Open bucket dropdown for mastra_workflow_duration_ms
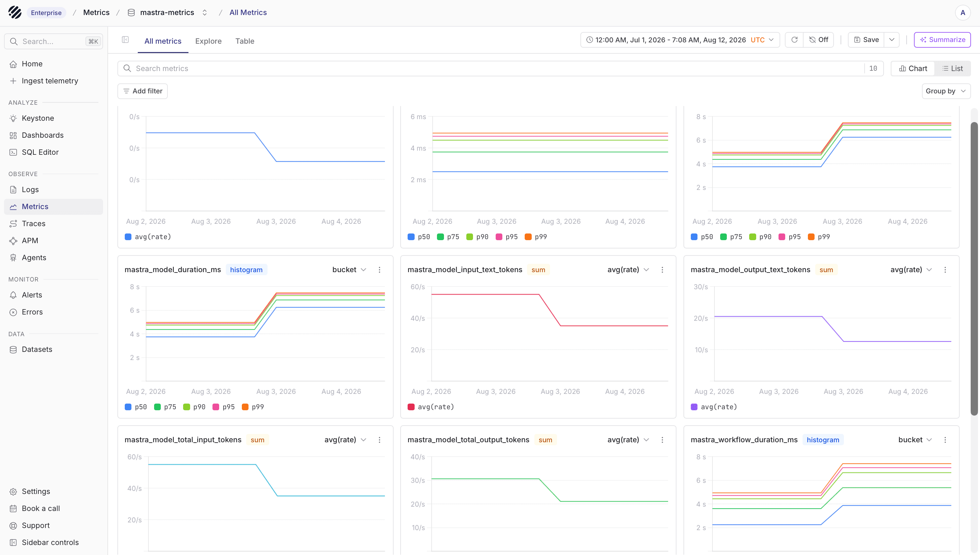This screenshot has width=980, height=555. 915,440
